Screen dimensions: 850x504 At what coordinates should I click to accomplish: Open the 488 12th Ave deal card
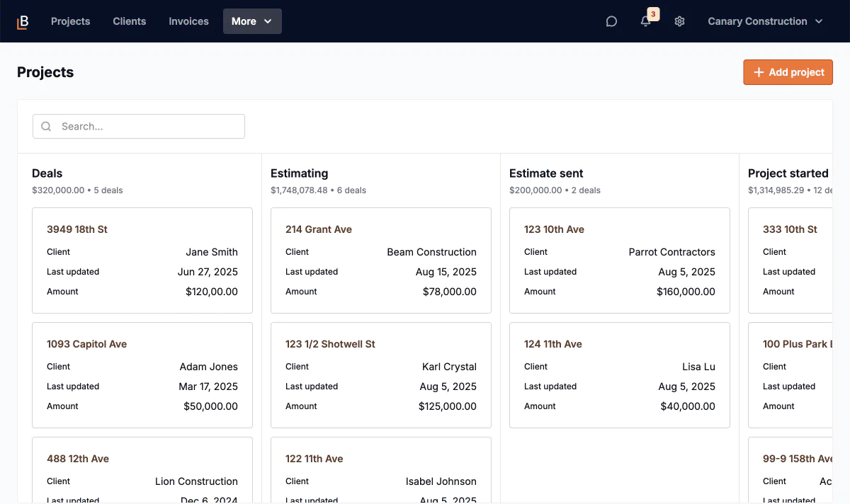click(x=142, y=470)
